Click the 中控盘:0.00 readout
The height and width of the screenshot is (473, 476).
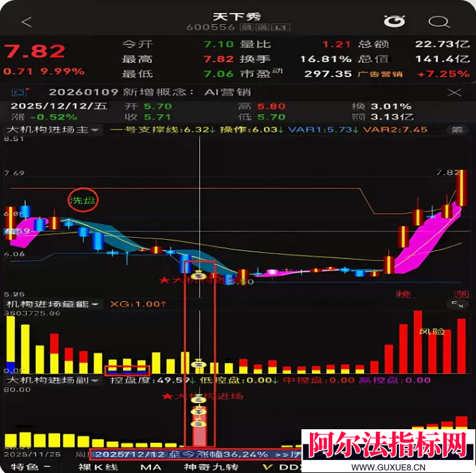coord(319,380)
